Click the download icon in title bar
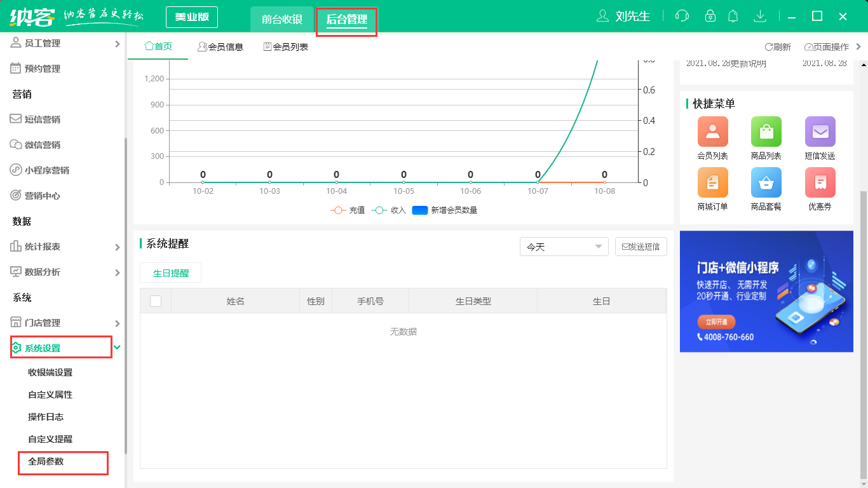This screenshot has height=488, width=868. (x=759, y=16)
